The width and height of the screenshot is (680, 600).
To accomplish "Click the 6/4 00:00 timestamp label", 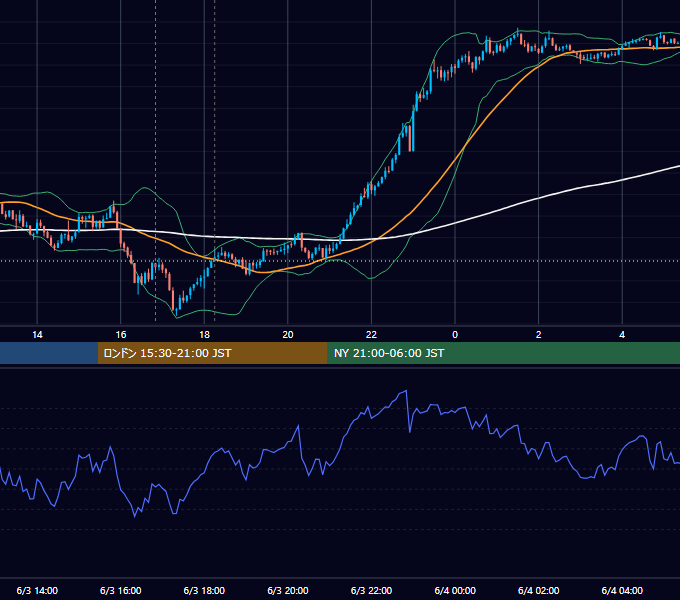I will 455,590.
